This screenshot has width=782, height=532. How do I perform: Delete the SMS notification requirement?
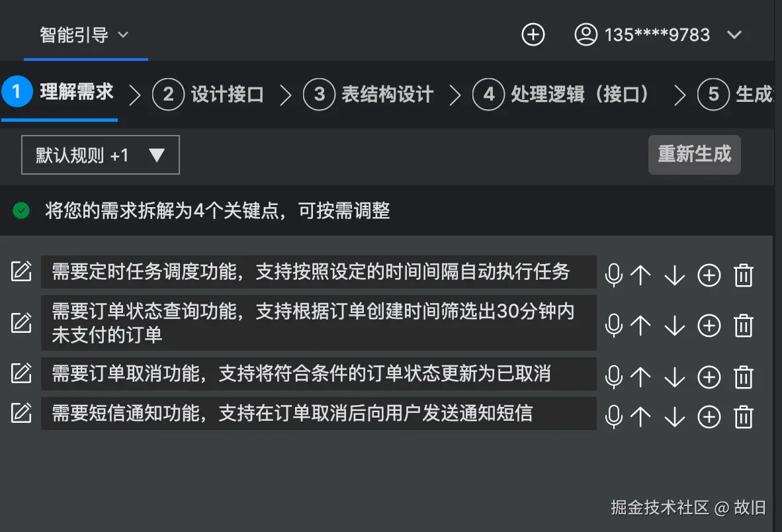click(x=744, y=417)
